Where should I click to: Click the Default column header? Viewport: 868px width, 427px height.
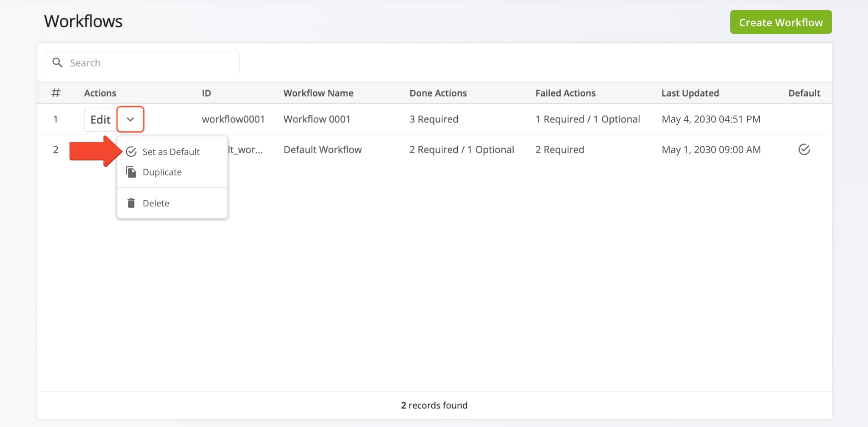tap(804, 93)
